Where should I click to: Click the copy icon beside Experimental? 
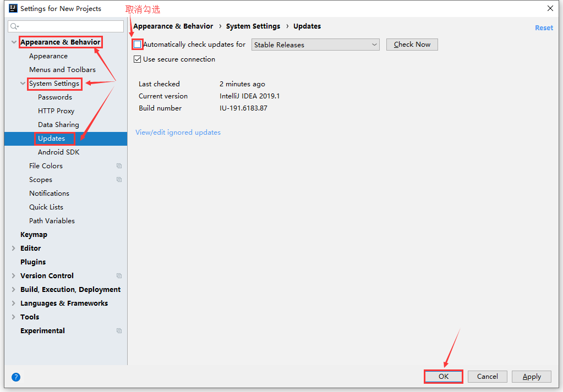[x=119, y=330]
